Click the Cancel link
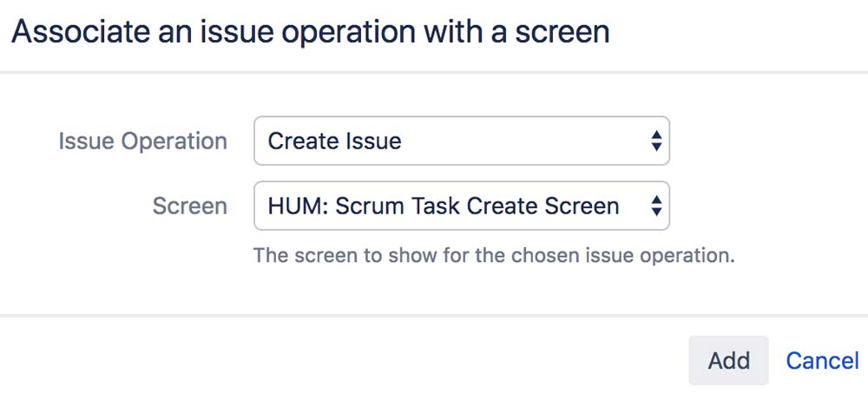The width and height of the screenshot is (868, 393). coord(822,360)
